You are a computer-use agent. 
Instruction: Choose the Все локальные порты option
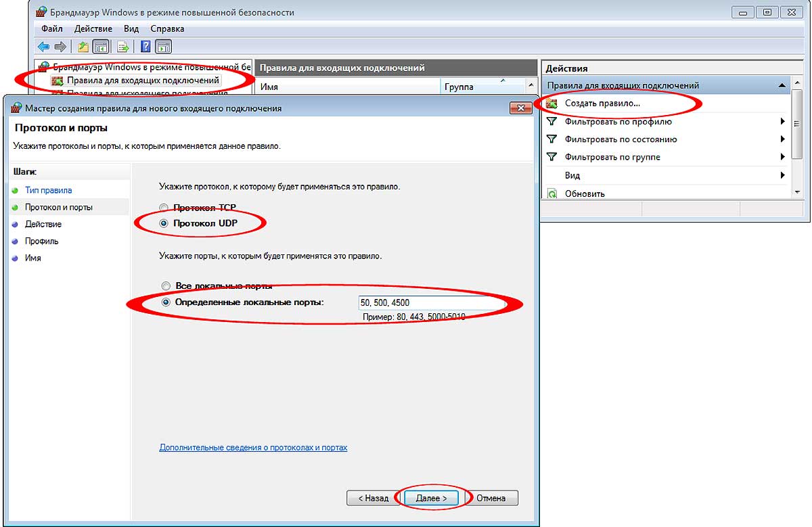[x=166, y=286]
